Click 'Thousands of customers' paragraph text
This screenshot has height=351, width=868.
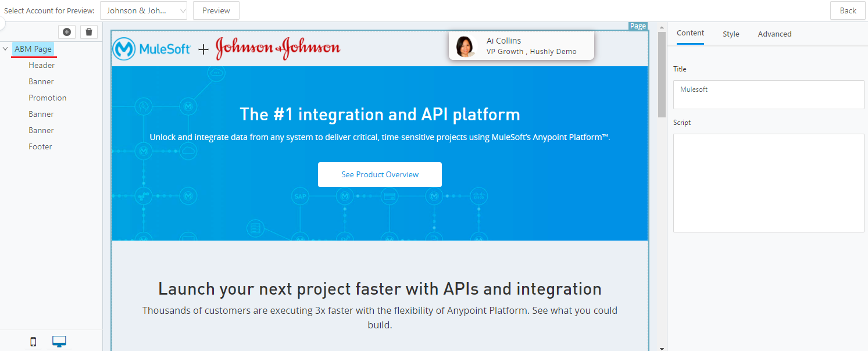(380, 318)
